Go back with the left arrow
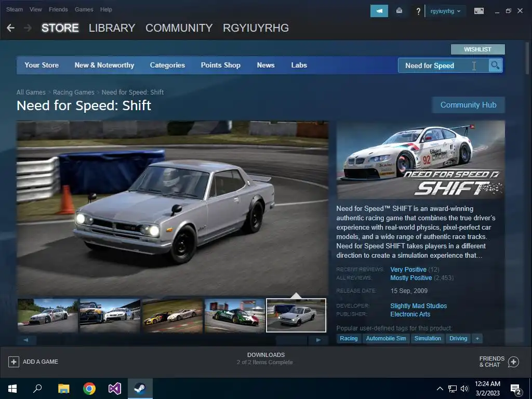Screen dimensions: 532x399 [x=11, y=28]
